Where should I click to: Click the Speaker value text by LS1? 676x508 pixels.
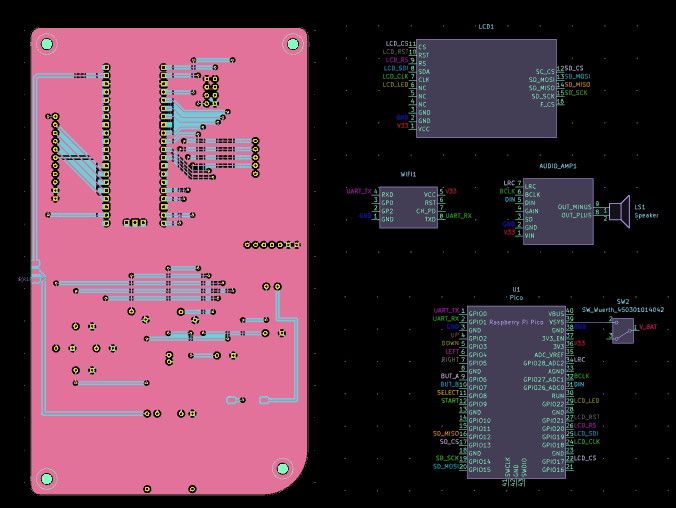click(646, 216)
